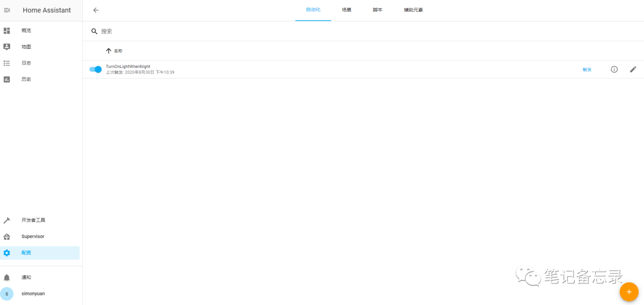Go back with the arrow icon
The image size is (644, 305).
(95, 10)
